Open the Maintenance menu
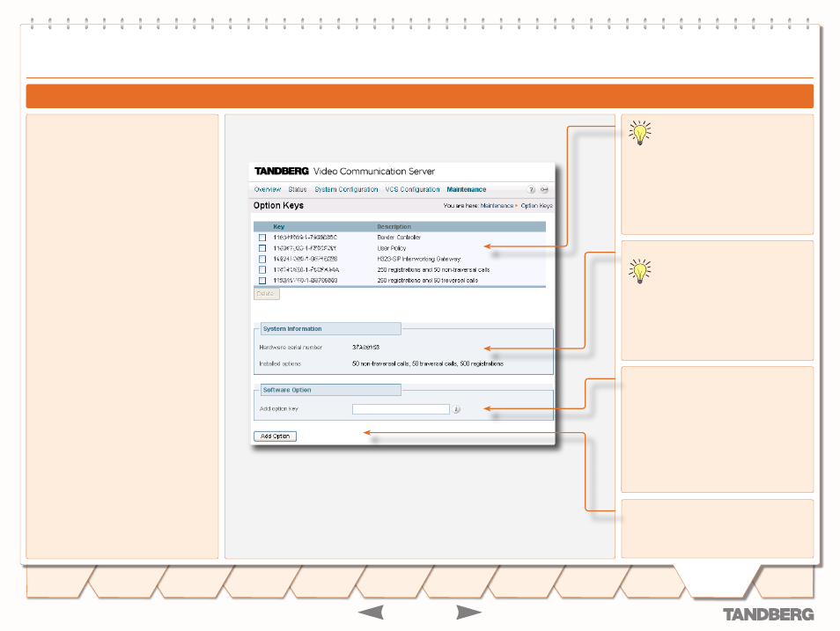This screenshot has height=631, width=840. click(x=467, y=189)
